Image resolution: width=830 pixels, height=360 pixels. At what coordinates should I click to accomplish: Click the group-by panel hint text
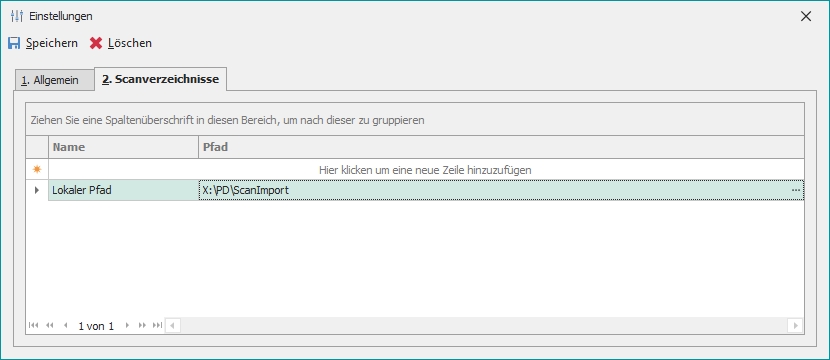click(228, 121)
